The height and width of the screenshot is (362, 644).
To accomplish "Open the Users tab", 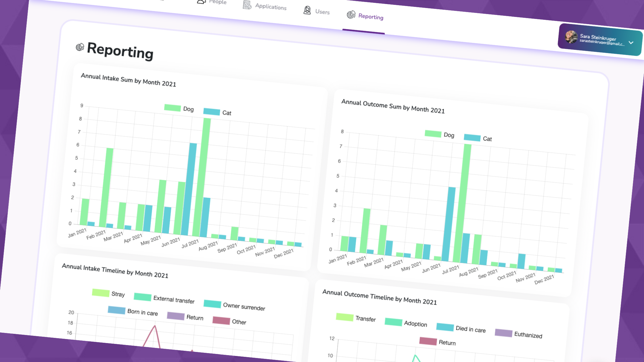I will [x=317, y=11].
